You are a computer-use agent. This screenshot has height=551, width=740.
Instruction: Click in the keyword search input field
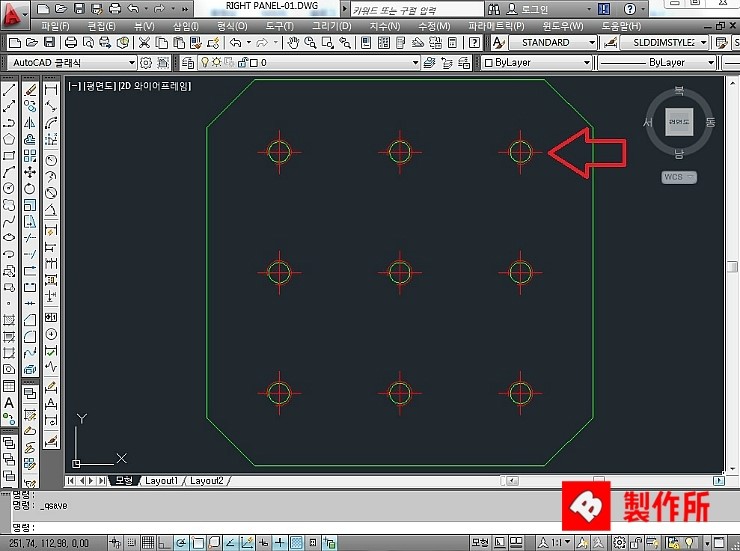(x=417, y=9)
